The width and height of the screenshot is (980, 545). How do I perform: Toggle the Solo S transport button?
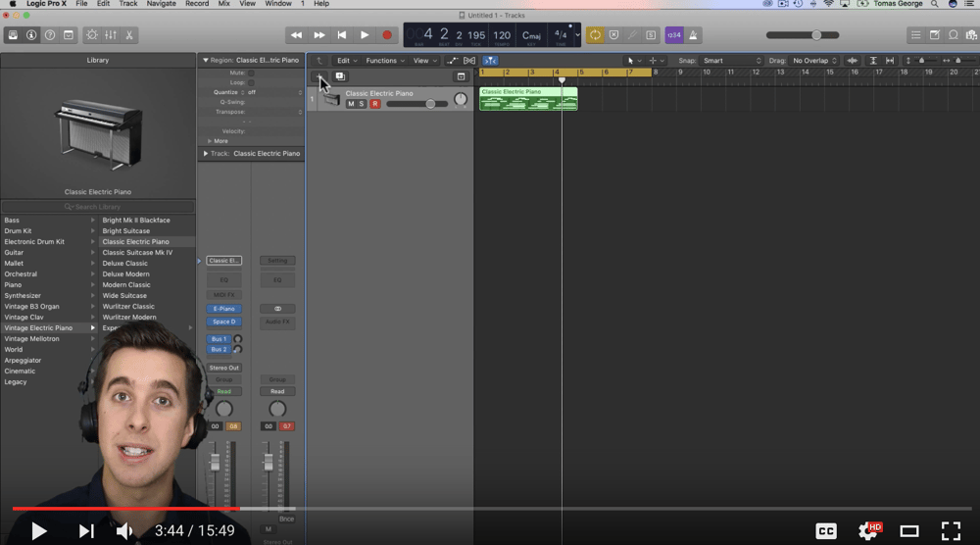(x=651, y=35)
